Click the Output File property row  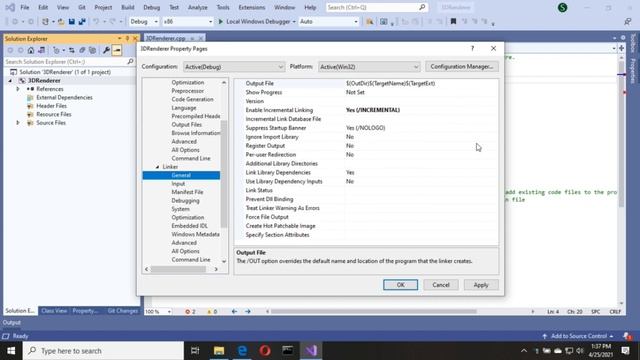(366, 83)
